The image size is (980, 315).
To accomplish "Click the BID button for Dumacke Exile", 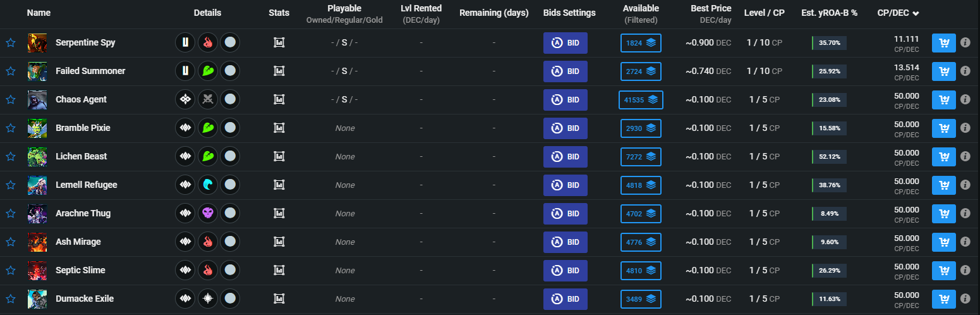I will click(566, 299).
